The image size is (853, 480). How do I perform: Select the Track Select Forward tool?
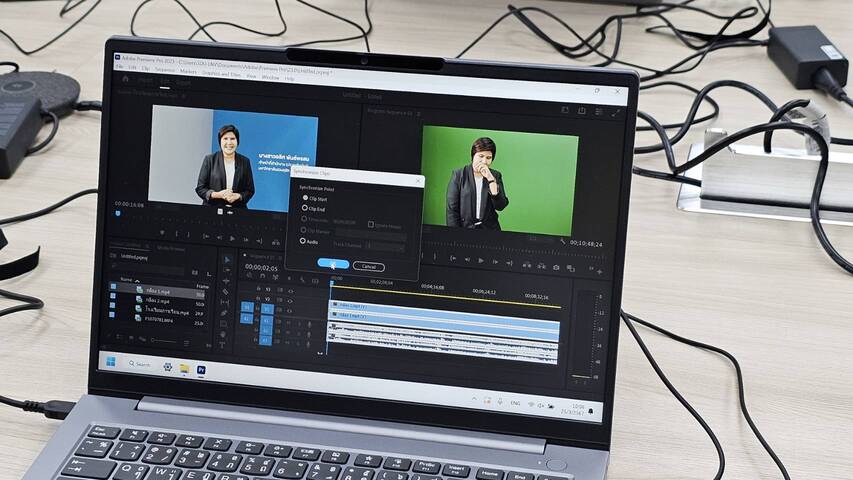tap(226, 270)
